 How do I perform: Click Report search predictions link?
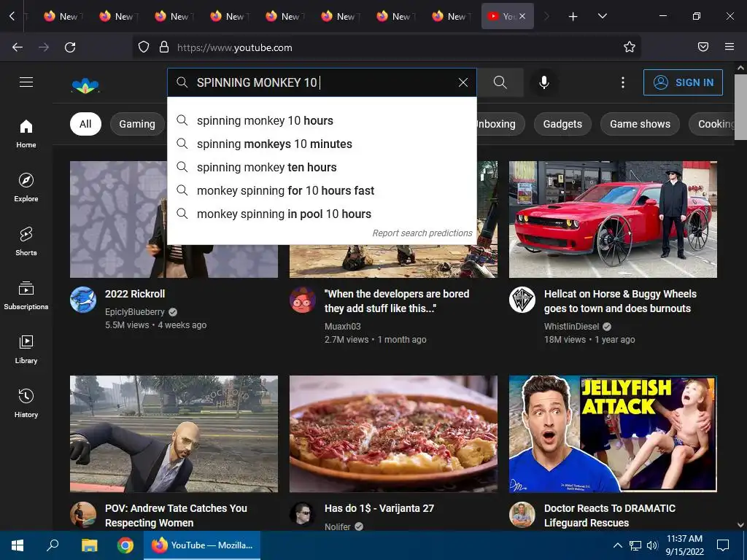422,233
